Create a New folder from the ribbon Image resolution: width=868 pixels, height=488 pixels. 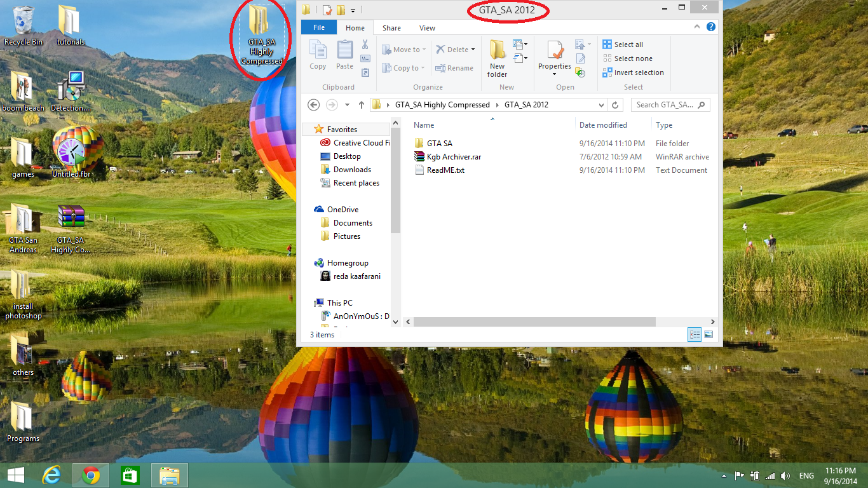pyautogui.click(x=497, y=58)
